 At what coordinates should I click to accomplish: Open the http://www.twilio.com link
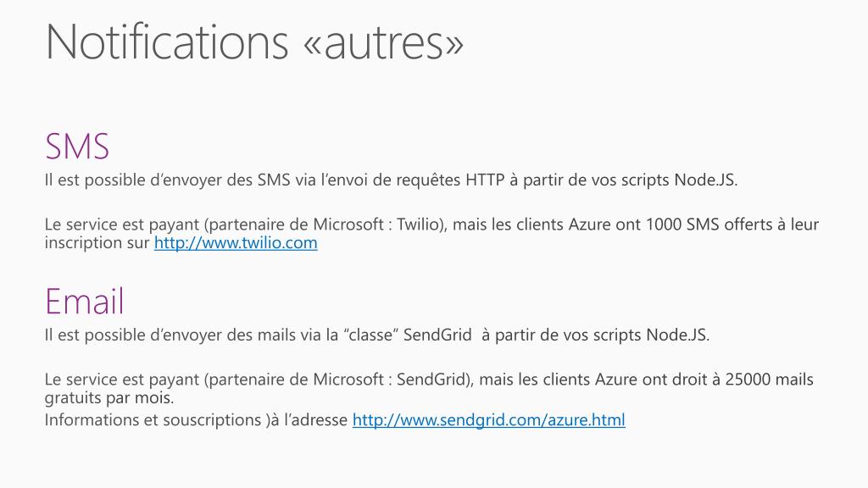[236, 243]
